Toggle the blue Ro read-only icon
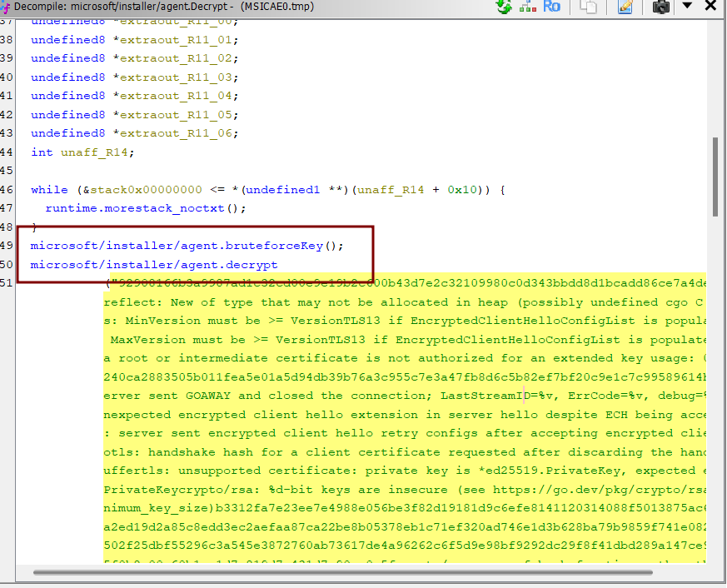The width and height of the screenshot is (727, 588). coord(552,7)
